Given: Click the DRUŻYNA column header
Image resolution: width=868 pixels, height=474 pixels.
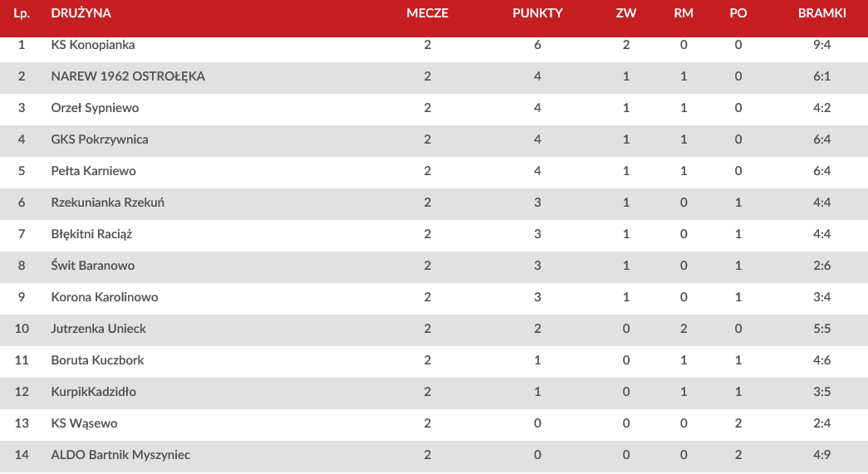Looking at the screenshot, I should 81,13.
